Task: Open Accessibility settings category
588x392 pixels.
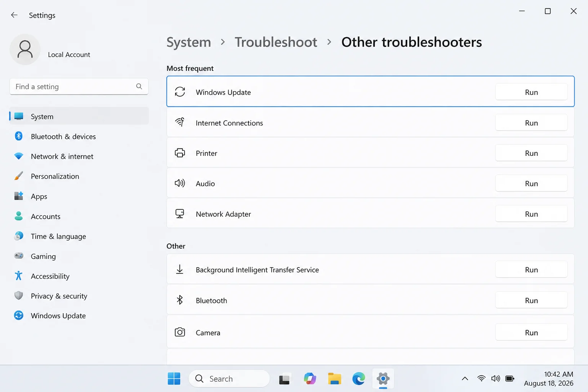Action: pos(79,276)
